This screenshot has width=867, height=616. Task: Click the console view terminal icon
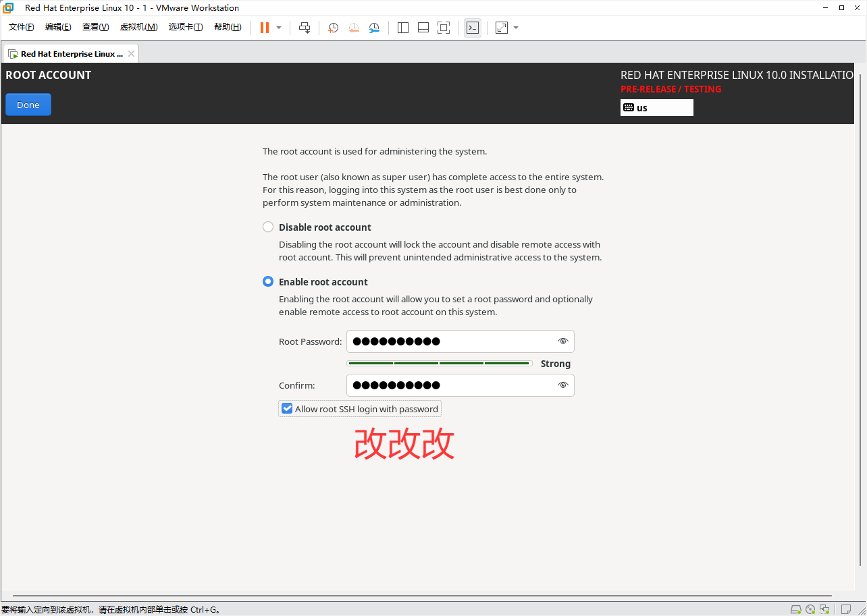473,28
